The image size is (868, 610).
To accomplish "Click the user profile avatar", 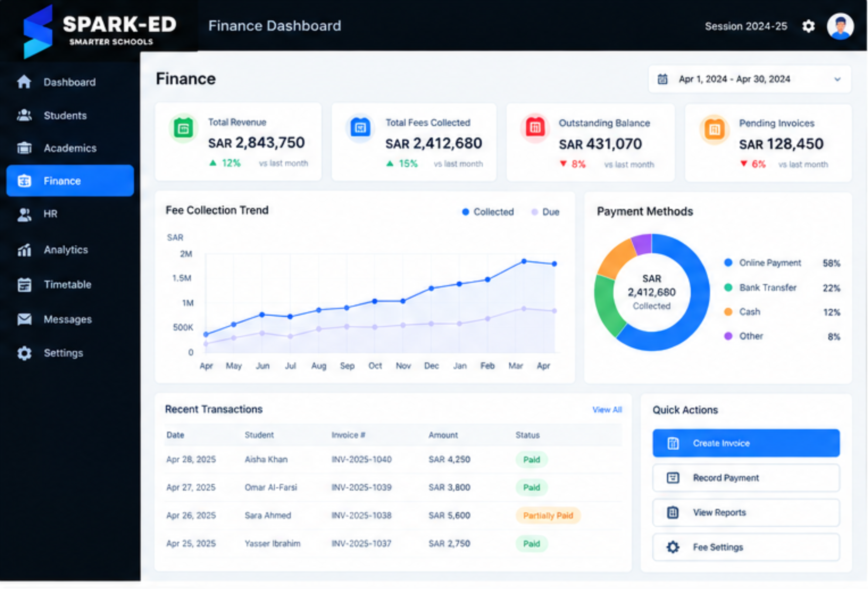I will [x=840, y=26].
